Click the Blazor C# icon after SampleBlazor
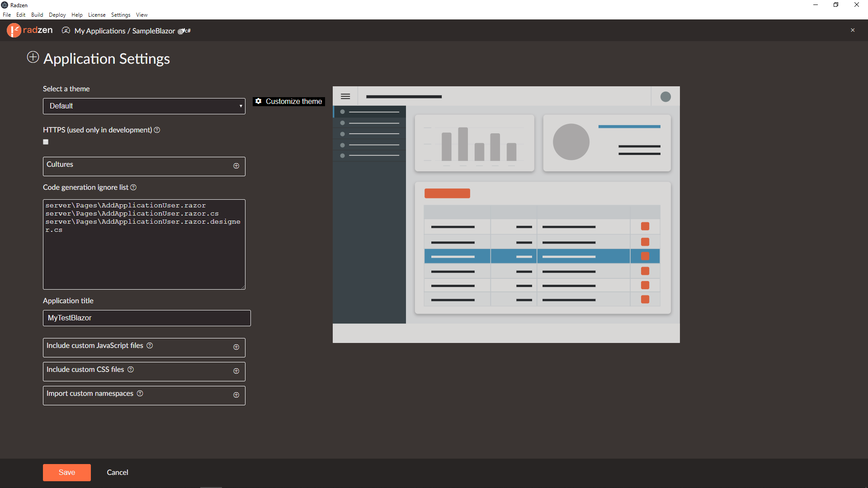The height and width of the screenshot is (488, 868). (184, 31)
